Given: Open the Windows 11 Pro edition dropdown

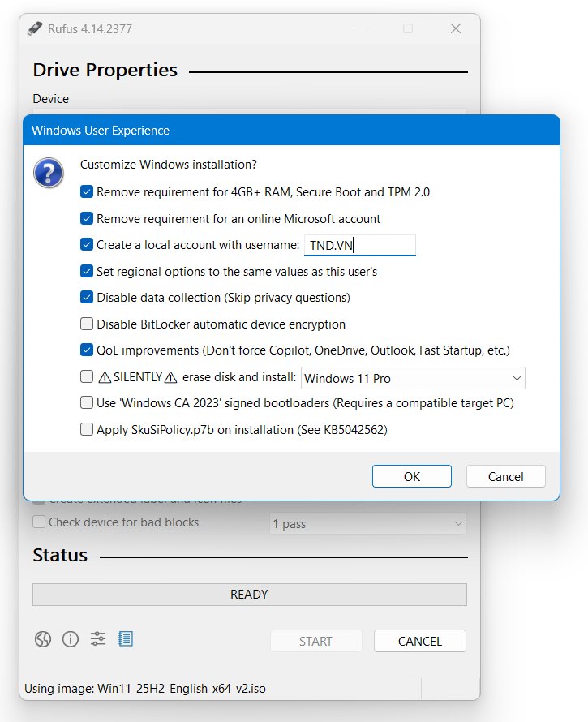Looking at the screenshot, I should pos(413,379).
